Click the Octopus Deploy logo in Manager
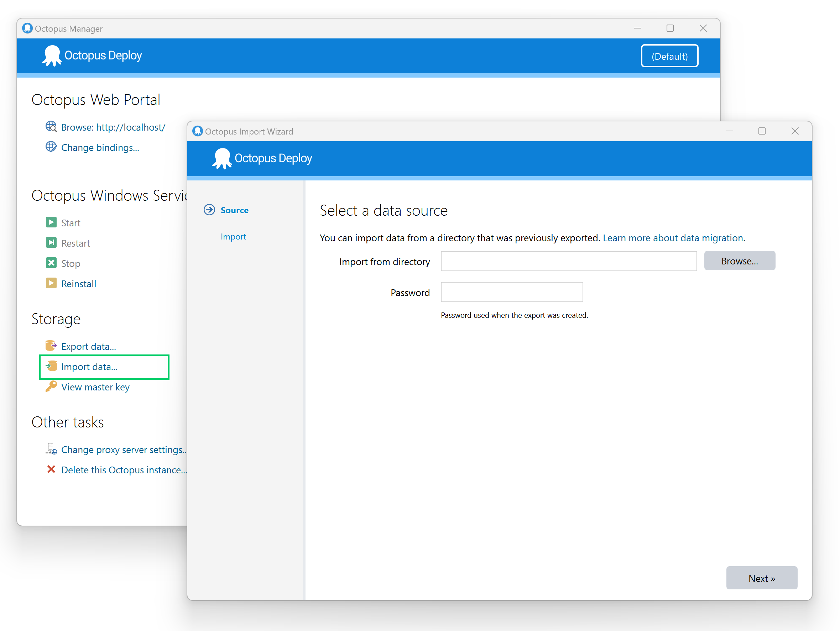Viewport: 840px width, 631px height. [x=92, y=56]
